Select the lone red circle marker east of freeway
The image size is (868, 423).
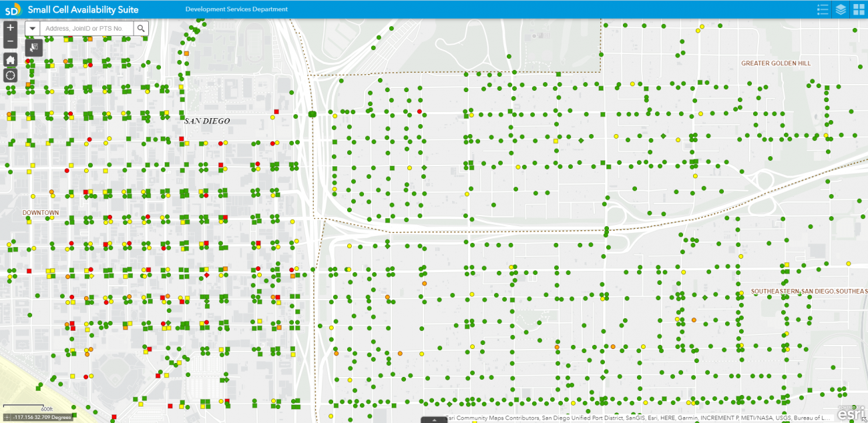pyautogui.click(x=419, y=111)
